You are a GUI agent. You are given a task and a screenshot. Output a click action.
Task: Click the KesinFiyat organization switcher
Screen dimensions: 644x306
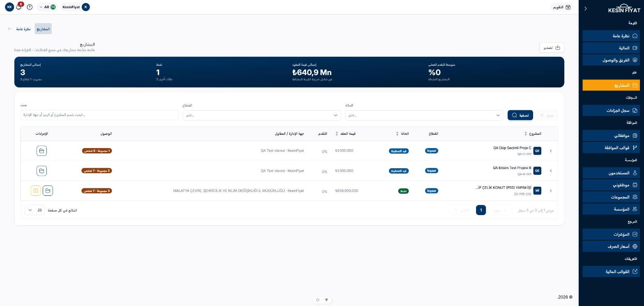pyautogui.click(x=76, y=7)
